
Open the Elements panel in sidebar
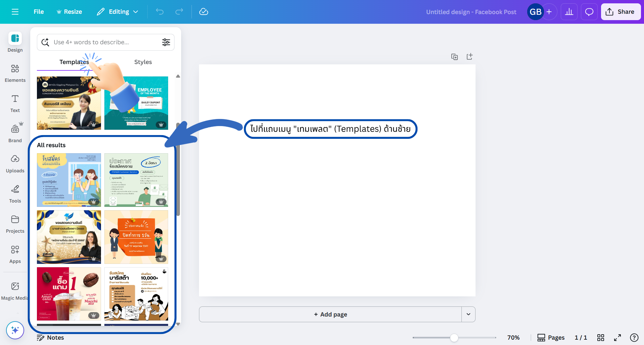click(x=15, y=73)
